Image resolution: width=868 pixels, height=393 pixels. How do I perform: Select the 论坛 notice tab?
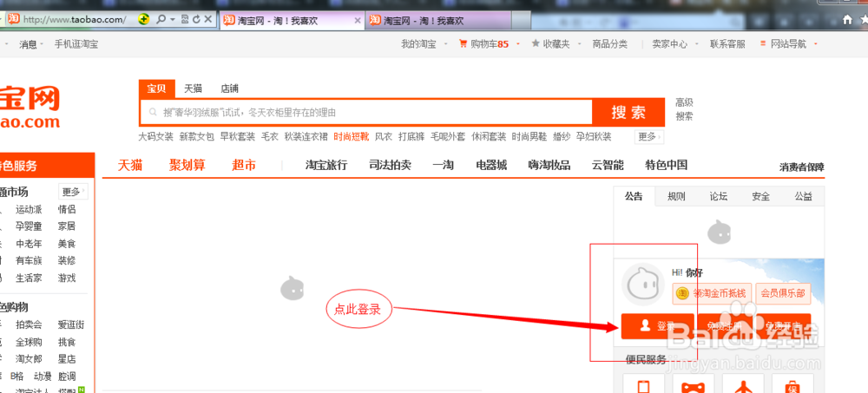click(719, 196)
